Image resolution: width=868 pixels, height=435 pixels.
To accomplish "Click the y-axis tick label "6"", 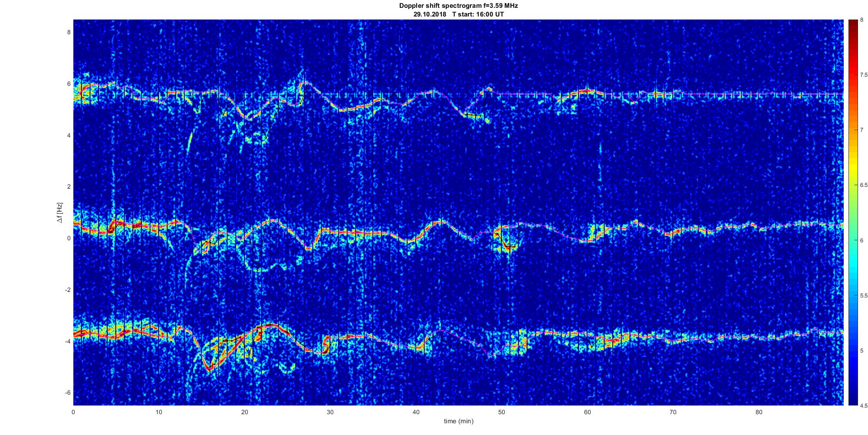I will point(69,84).
